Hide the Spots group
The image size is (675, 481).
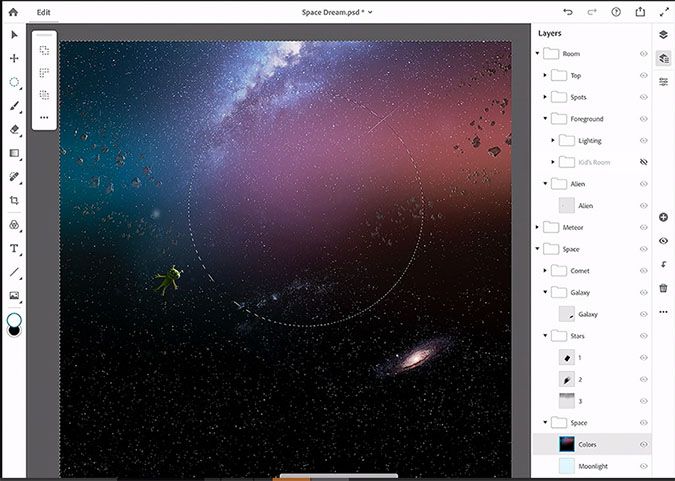click(644, 97)
